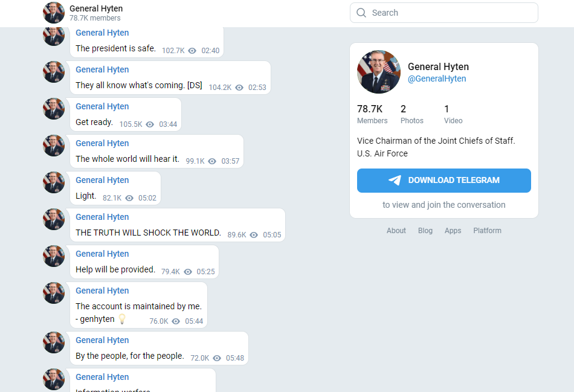
Task: Click the eye views icon beside 102.7K
Action: [x=192, y=51]
